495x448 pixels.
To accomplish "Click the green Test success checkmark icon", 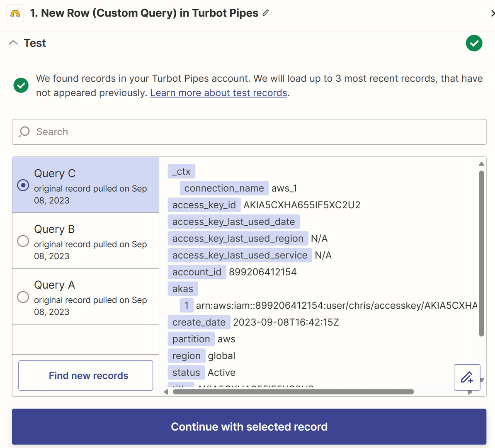I will 474,43.
